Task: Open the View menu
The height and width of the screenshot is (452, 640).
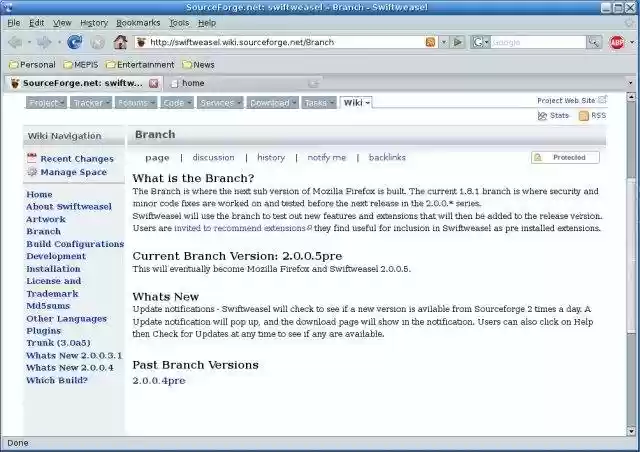Action: tap(62, 23)
